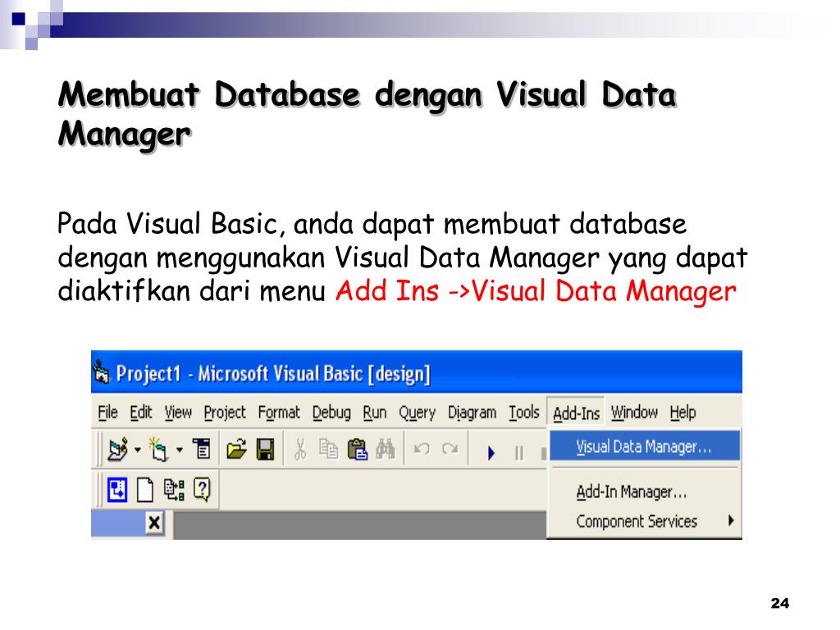Click the blank page toolbar icon
Screen dimensions: 840x630
click(x=145, y=490)
